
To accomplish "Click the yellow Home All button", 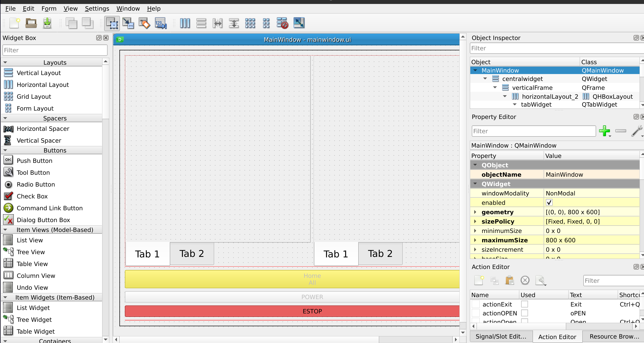I will 292,279.
